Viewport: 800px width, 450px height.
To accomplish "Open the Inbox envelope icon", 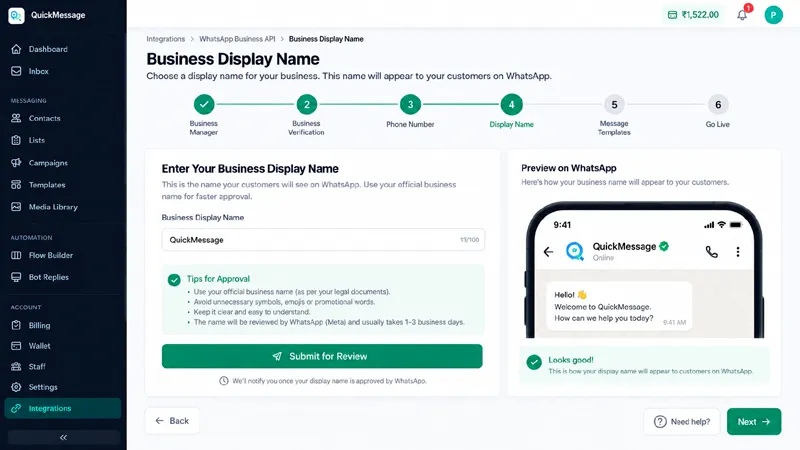I will (x=16, y=71).
